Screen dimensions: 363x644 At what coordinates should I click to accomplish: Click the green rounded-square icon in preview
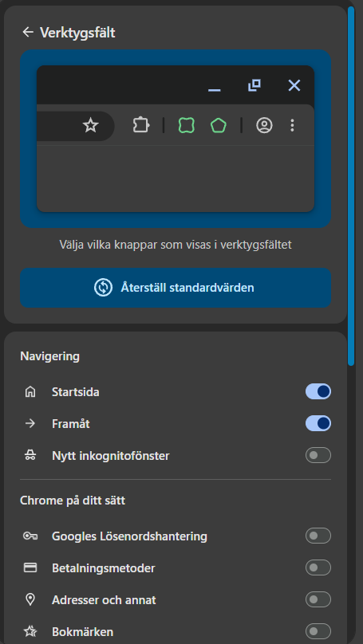click(186, 125)
